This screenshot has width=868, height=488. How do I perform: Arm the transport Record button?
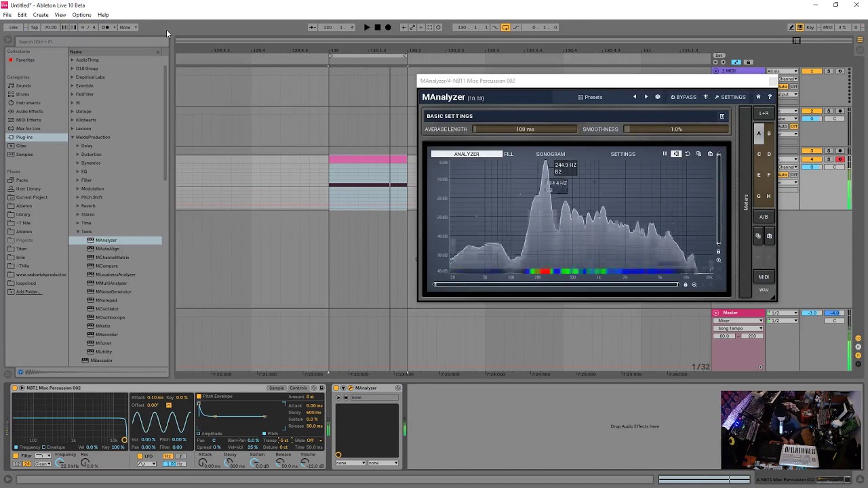pos(388,27)
